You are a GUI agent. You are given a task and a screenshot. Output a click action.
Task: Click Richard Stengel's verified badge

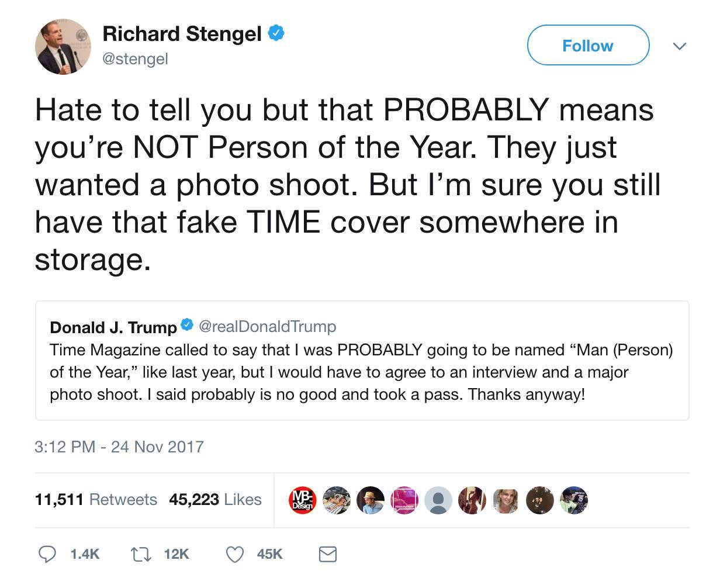[276, 33]
